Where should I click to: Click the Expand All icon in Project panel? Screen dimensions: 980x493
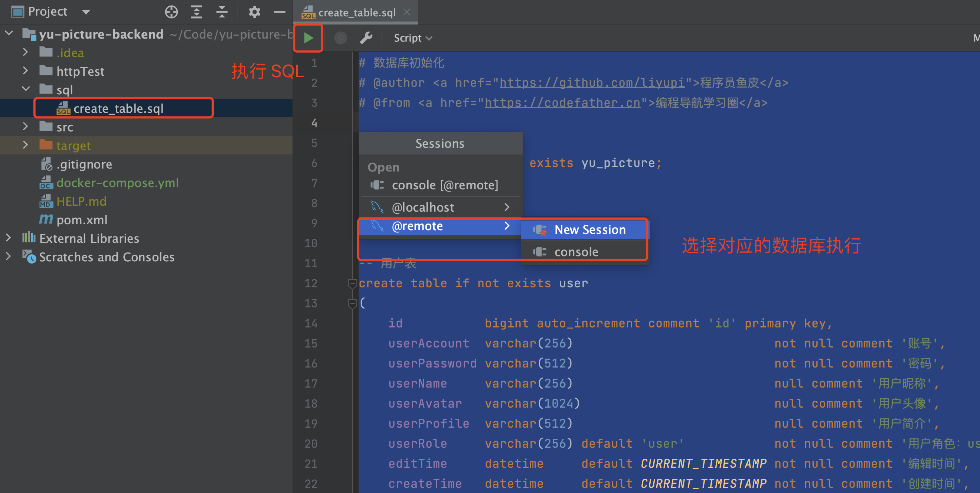196,12
